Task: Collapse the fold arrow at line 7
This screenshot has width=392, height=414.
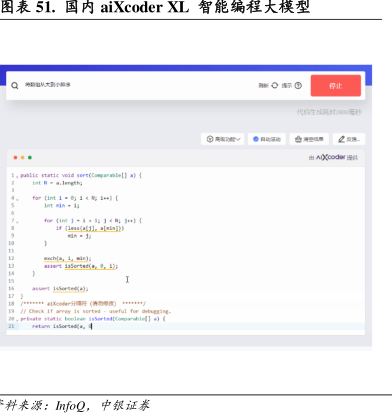Action: point(17,221)
